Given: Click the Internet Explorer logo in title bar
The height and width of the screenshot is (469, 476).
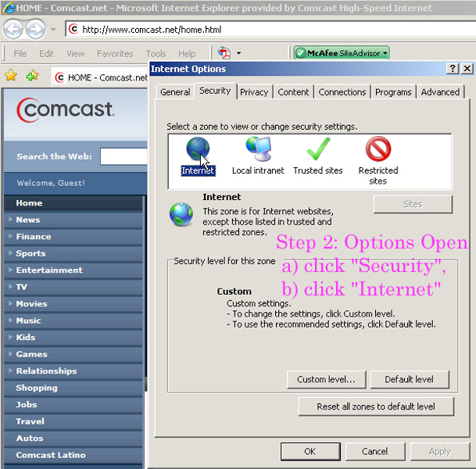Looking at the screenshot, I should (x=8, y=8).
